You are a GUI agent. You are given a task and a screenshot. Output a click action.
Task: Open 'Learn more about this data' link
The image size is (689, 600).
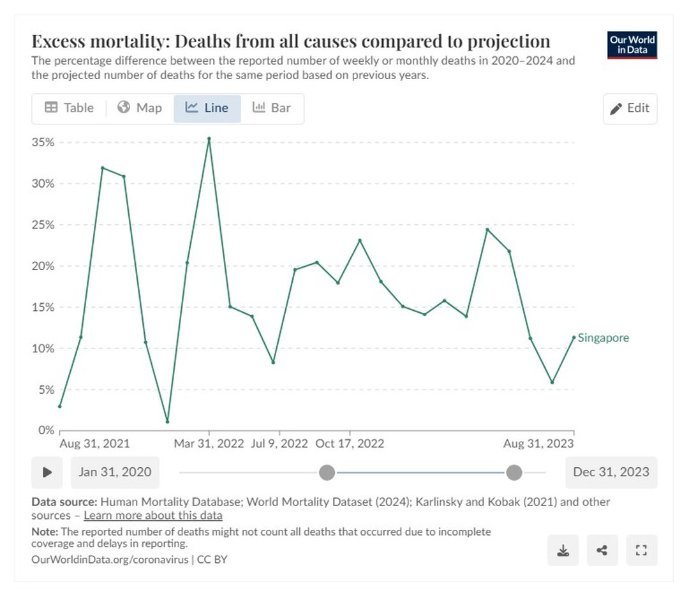click(x=153, y=515)
